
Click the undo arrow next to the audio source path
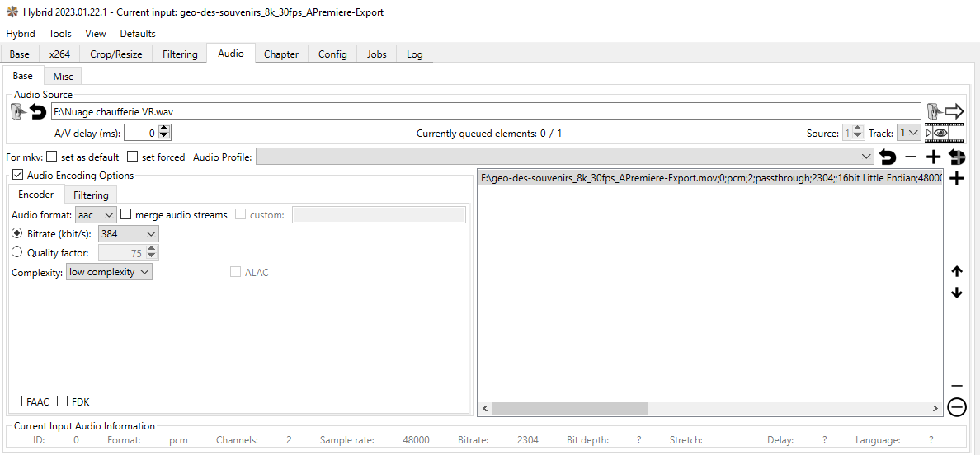(38, 111)
